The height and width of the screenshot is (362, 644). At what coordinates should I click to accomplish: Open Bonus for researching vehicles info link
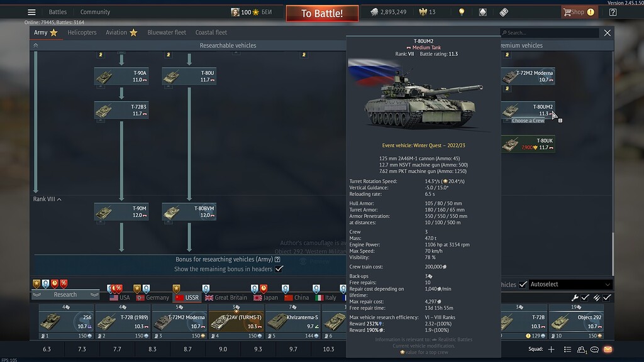click(x=277, y=260)
